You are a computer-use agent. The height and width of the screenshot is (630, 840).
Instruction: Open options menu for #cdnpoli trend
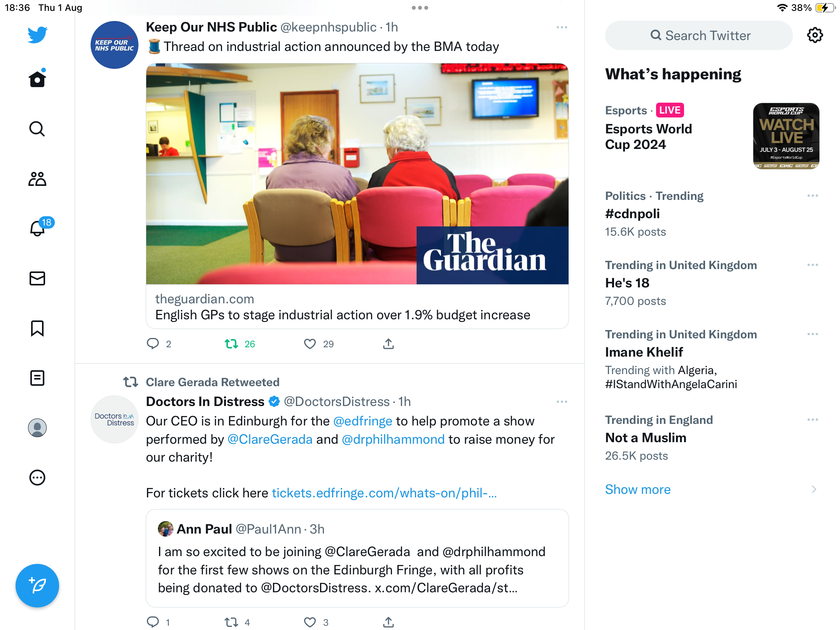[x=812, y=196]
